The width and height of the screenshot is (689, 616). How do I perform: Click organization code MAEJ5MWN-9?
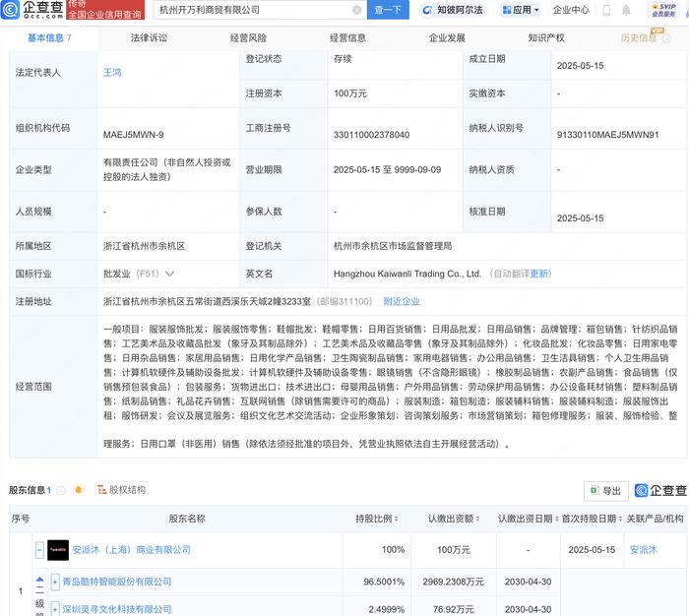133,135
